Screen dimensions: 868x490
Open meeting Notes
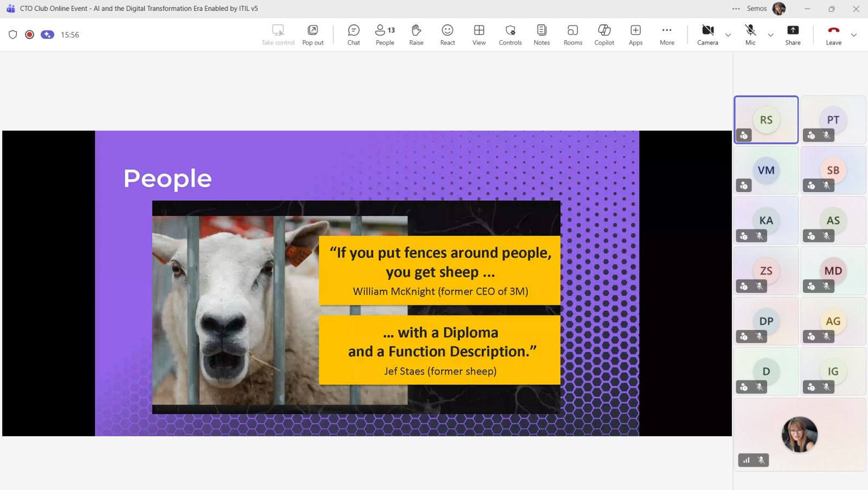pyautogui.click(x=541, y=35)
